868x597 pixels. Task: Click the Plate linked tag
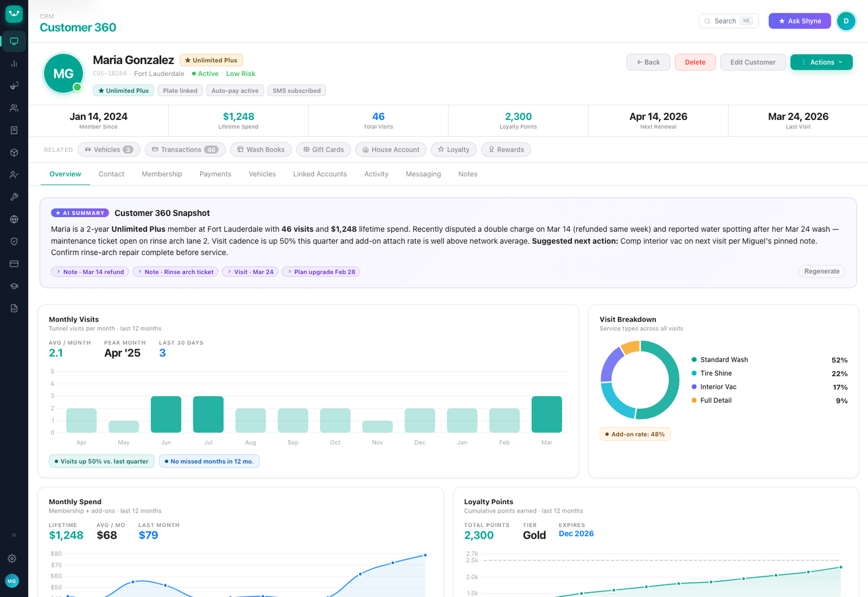point(180,90)
